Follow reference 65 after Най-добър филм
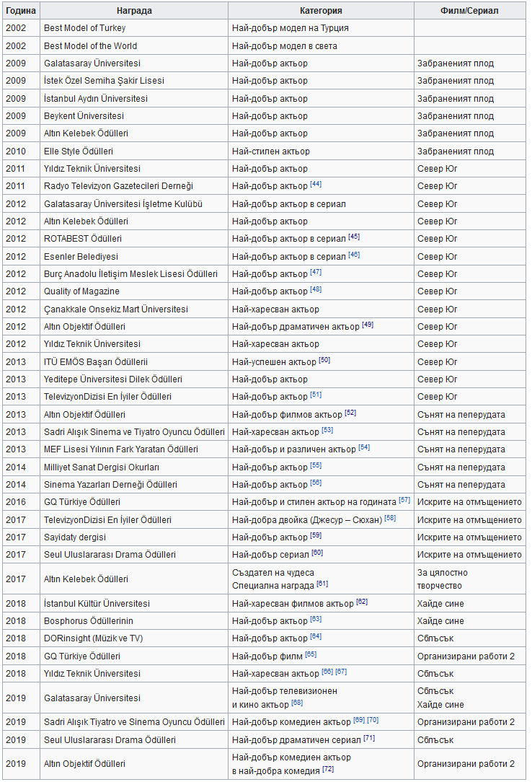 click(311, 654)
